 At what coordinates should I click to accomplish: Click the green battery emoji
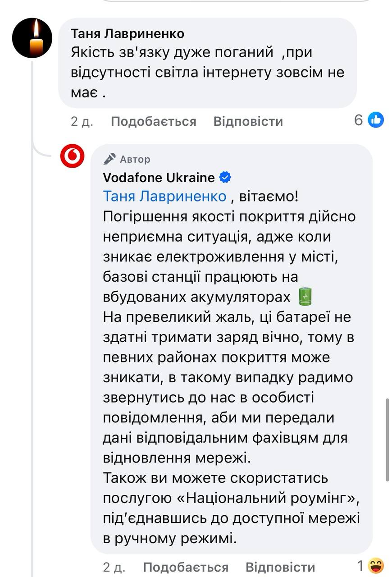click(305, 296)
